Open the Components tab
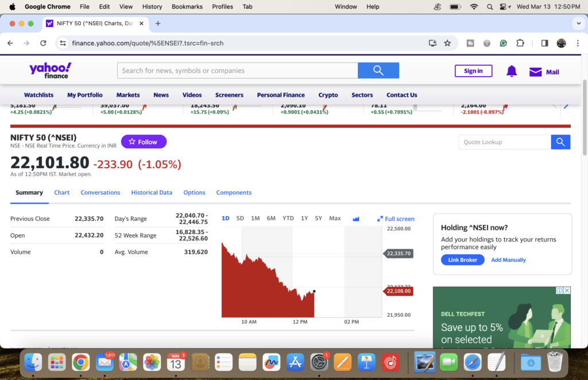 234,192
